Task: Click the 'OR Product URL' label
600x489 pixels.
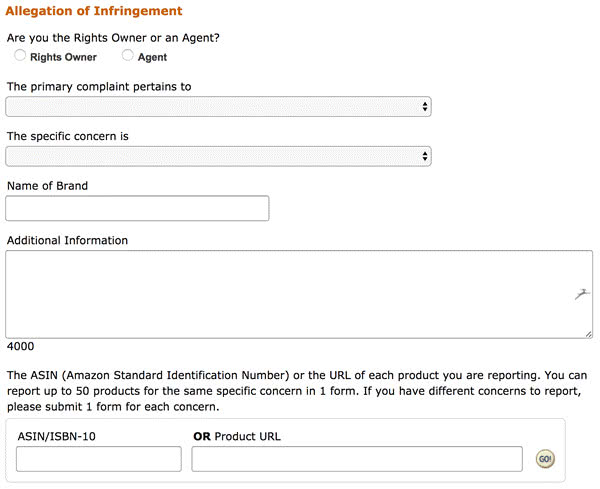Action: 238,435
